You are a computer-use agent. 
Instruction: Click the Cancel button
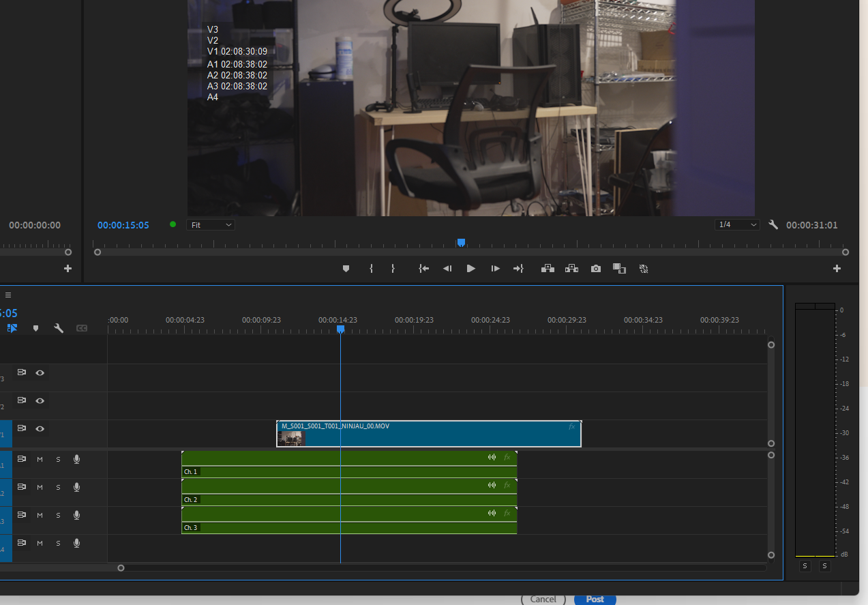[x=543, y=599]
